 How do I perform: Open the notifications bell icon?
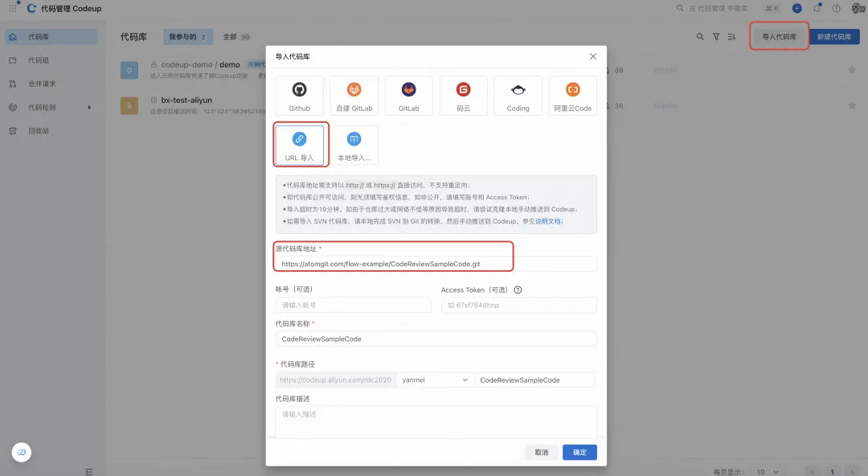pyautogui.click(x=817, y=8)
